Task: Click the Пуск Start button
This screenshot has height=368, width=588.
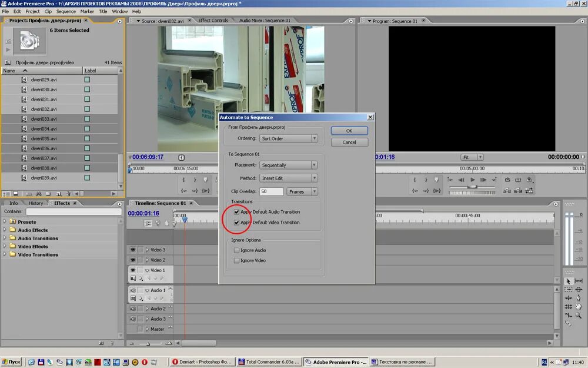Action: click(11, 362)
